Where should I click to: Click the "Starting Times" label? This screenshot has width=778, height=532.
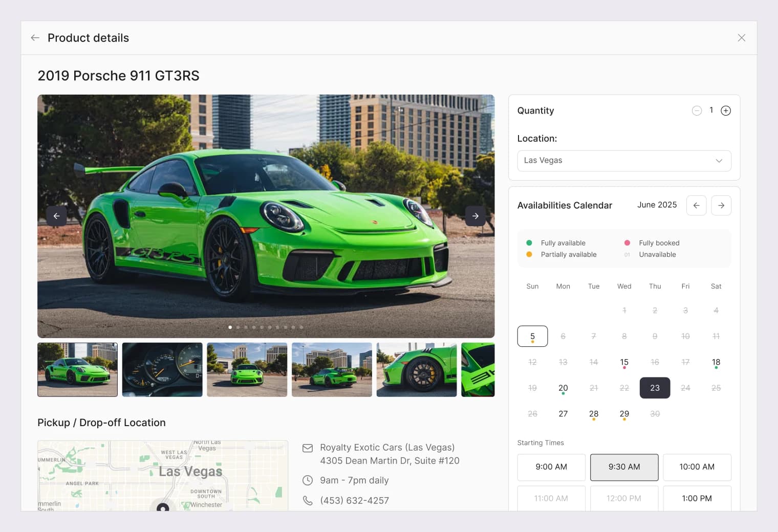point(541,443)
